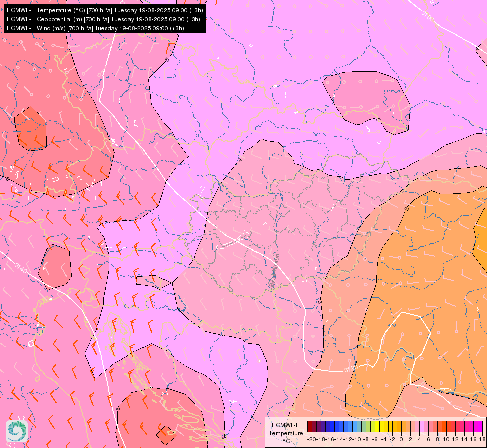Click the ECMWF-E Temperature 700 hPa title line

coord(105,10)
